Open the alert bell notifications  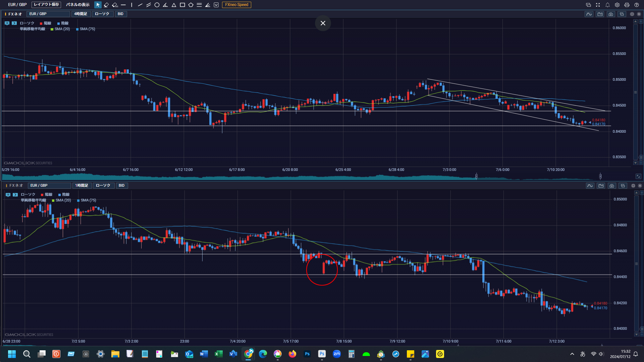click(x=607, y=5)
